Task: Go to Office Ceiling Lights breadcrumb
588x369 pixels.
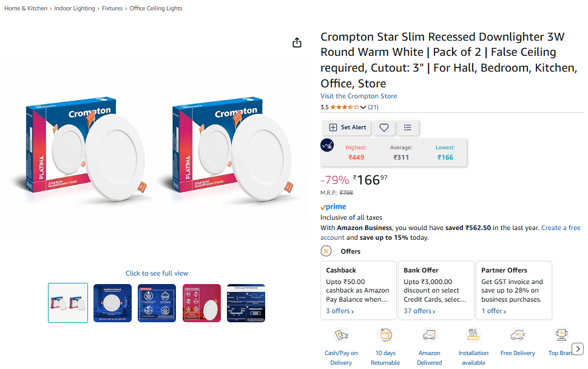Action: (x=156, y=8)
